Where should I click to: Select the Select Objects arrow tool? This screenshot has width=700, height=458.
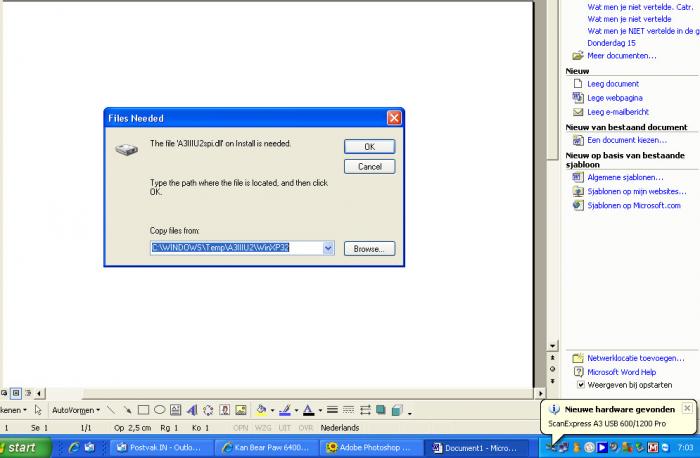click(38, 410)
